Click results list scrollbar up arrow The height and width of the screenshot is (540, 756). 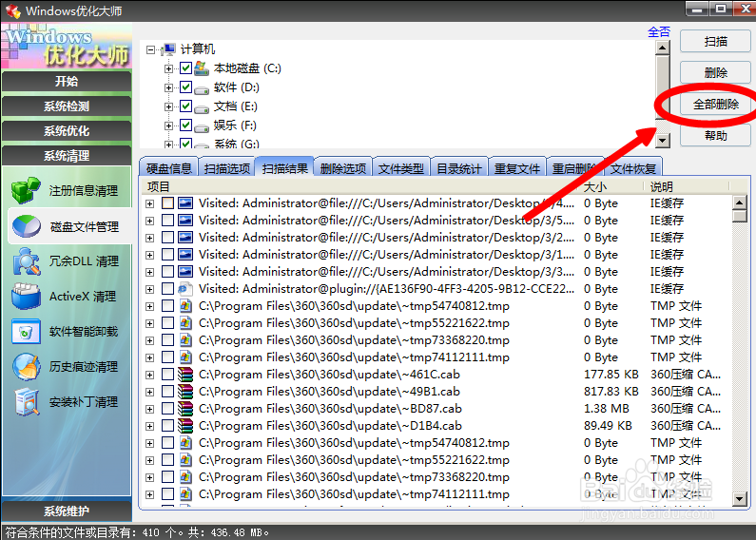point(739,202)
